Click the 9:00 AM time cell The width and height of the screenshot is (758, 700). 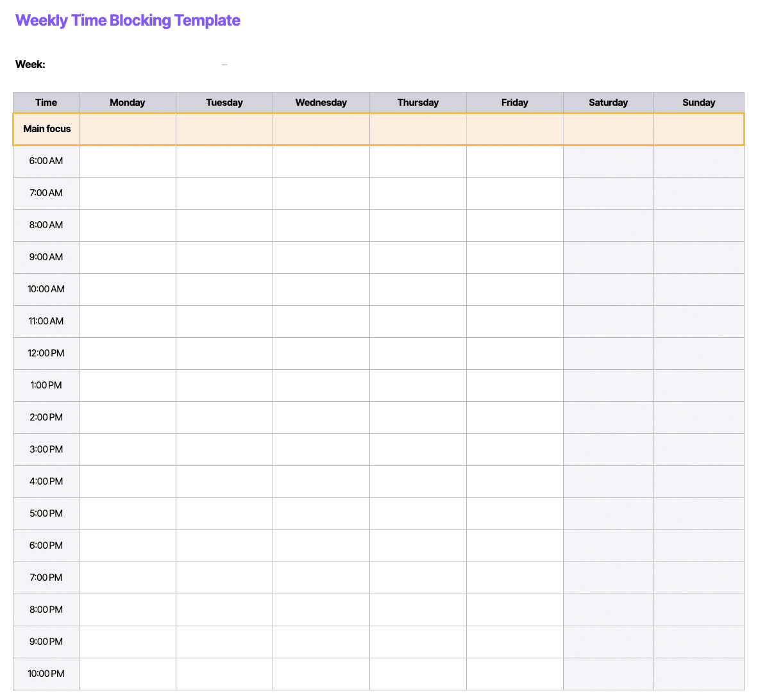(x=46, y=258)
